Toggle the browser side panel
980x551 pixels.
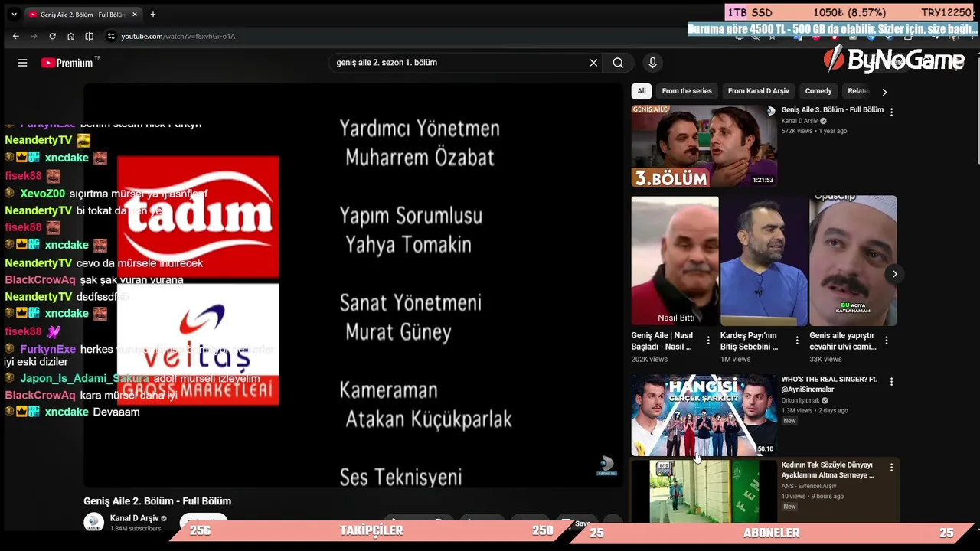[x=89, y=36]
